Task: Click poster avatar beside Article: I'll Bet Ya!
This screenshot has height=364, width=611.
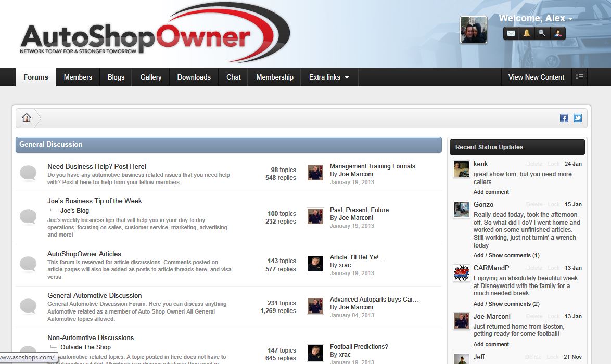Action: coord(315,264)
